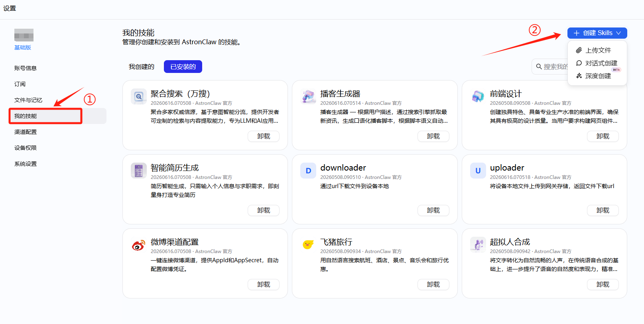
Task: Click the 超拟人合成 skill icon
Action: coord(478,245)
